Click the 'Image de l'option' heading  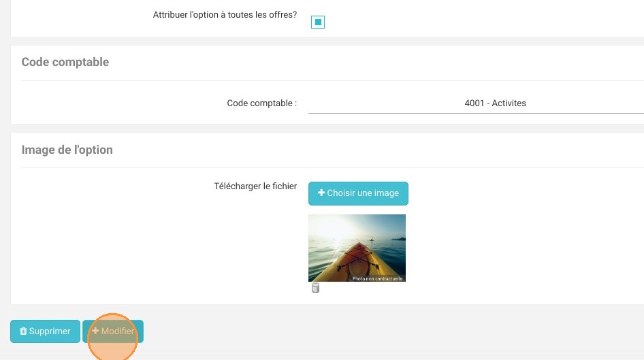(x=67, y=150)
